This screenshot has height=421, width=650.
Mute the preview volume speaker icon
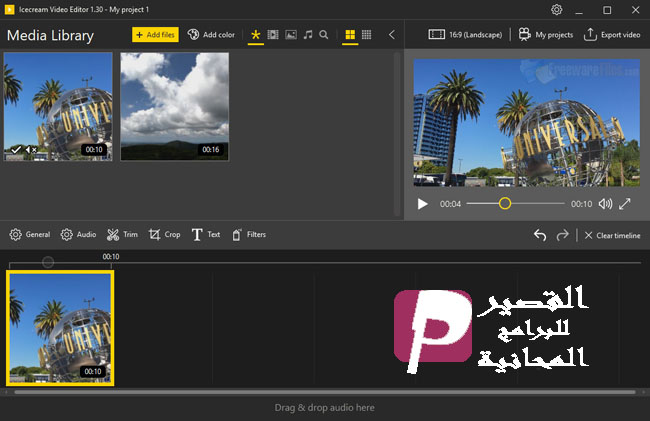click(x=605, y=204)
